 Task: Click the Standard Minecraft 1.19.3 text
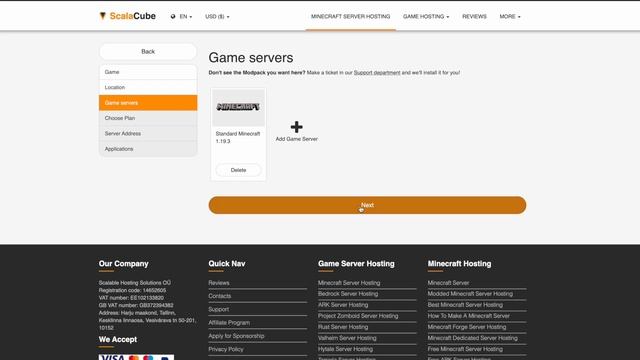coord(238,137)
